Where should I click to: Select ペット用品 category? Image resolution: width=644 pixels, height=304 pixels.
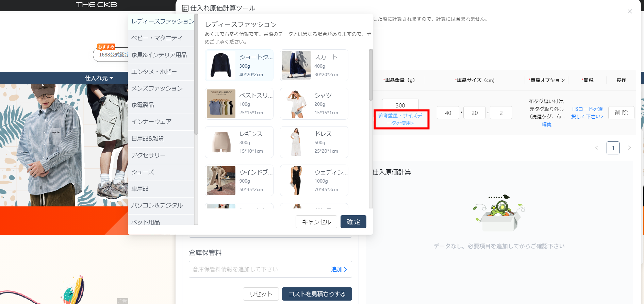161,220
